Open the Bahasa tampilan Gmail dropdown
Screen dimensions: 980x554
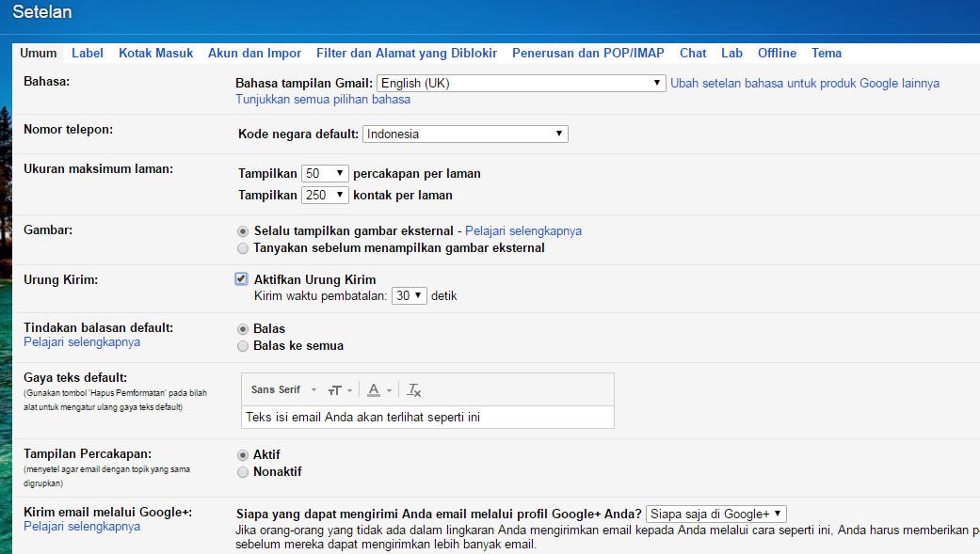[x=521, y=84]
